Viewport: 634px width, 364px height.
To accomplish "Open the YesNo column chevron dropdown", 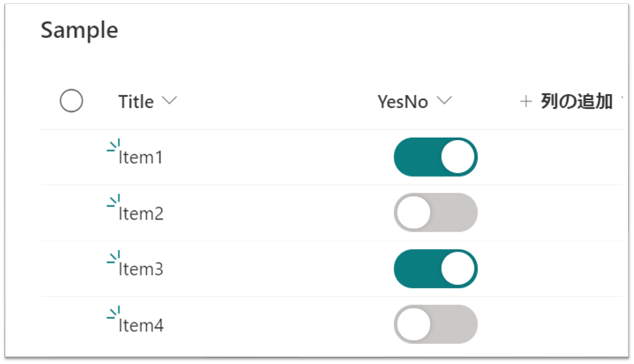I will (x=444, y=100).
